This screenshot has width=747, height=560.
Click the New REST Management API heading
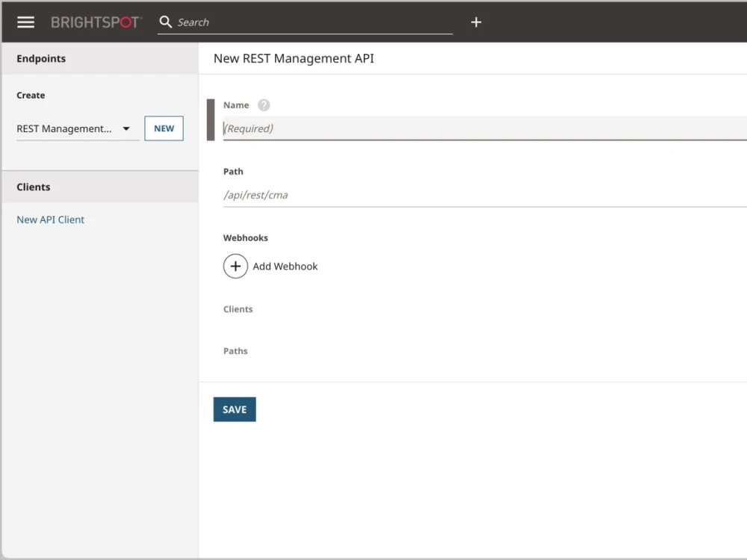[294, 58]
